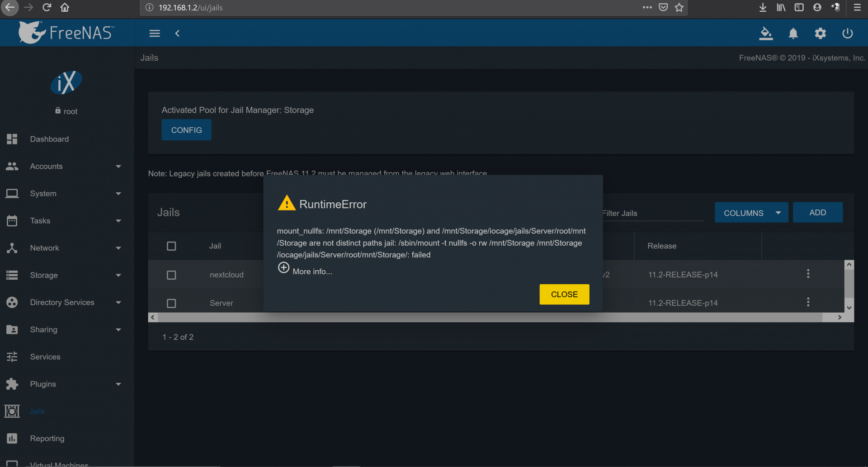
Task: Go to browser home page
Action: coord(65,7)
